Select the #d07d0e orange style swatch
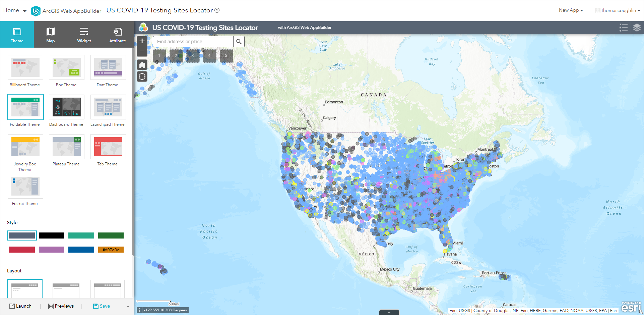Viewport: 644px width, 315px height. click(x=111, y=250)
